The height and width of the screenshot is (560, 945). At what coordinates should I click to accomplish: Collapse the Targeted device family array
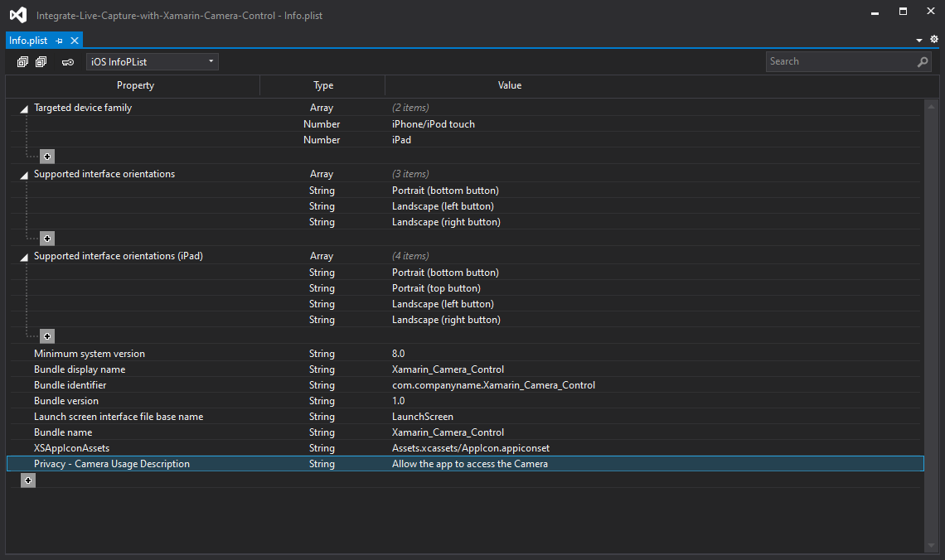click(24, 109)
